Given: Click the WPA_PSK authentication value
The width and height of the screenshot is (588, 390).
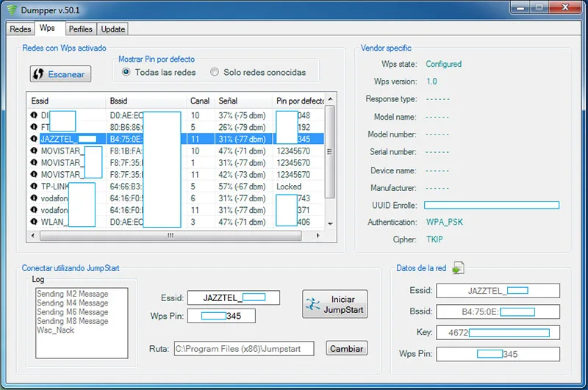Looking at the screenshot, I should [x=445, y=222].
